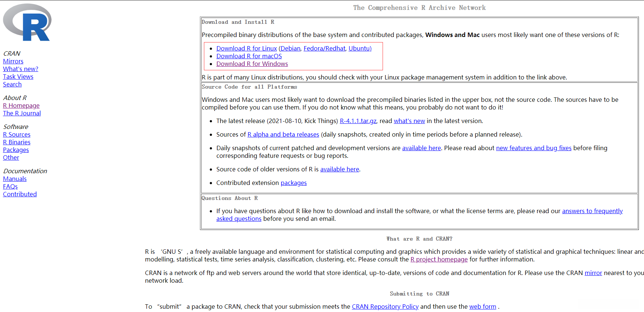Screen dimensions: 644x312
Task: Open the FAQs link
Action: (10, 186)
